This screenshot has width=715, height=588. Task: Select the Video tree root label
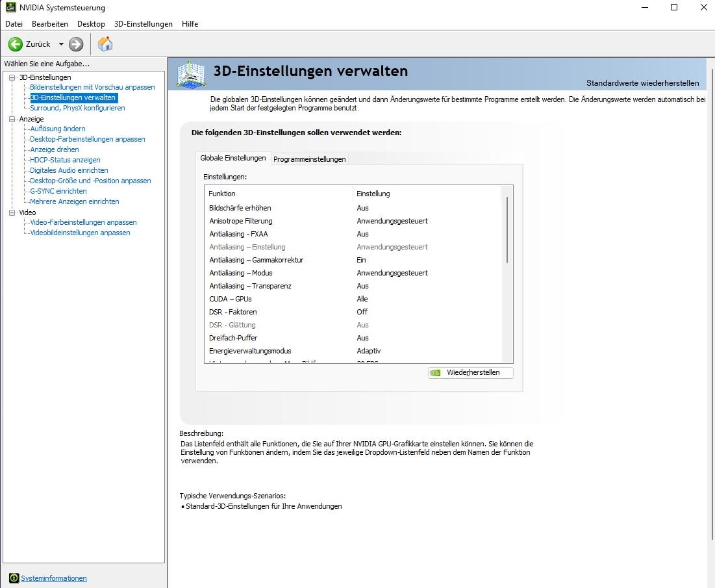point(27,212)
